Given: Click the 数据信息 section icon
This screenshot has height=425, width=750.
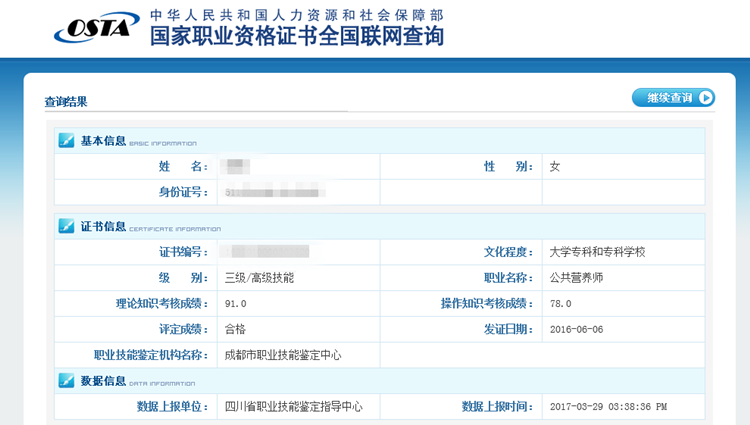Looking at the screenshot, I should tap(66, 381).
